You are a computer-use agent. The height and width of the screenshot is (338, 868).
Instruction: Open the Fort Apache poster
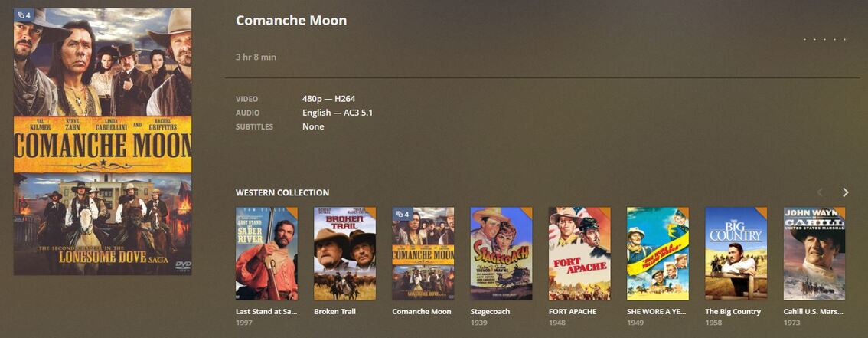579,254
